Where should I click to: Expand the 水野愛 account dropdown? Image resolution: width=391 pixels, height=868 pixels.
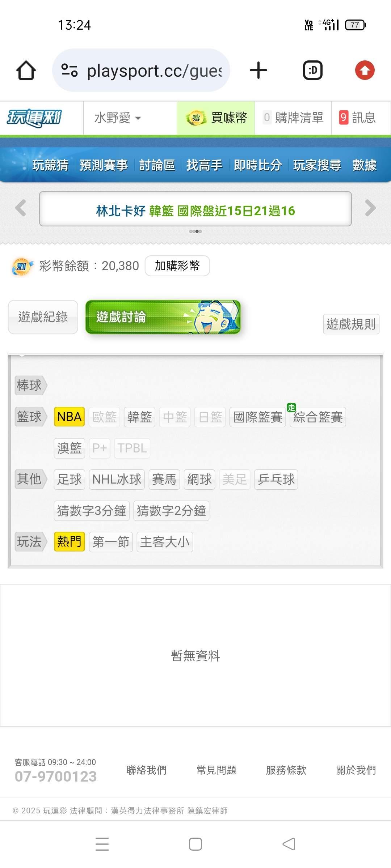[x=118, y=118]
